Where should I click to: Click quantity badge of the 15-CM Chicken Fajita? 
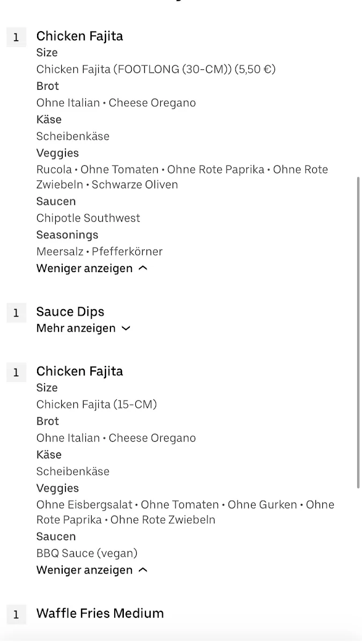tap(16, 372)
